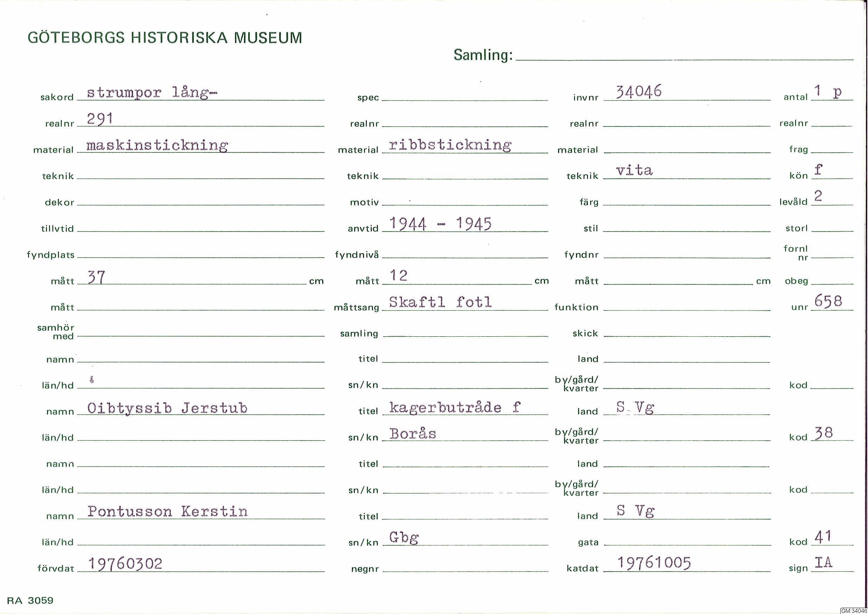868x614 pixels.
Task: Click the levåld value '2'
Action: pyautogui.click(x=818, y=196)
